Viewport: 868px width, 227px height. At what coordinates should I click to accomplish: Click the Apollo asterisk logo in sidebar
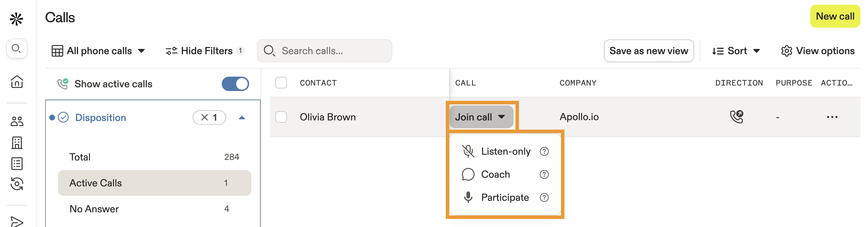[16, 19]
